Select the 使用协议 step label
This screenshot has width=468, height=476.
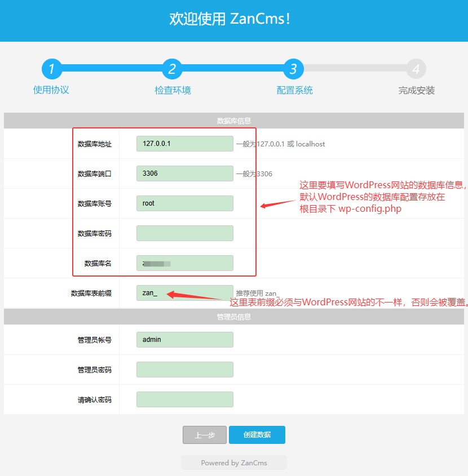(51, 90)
